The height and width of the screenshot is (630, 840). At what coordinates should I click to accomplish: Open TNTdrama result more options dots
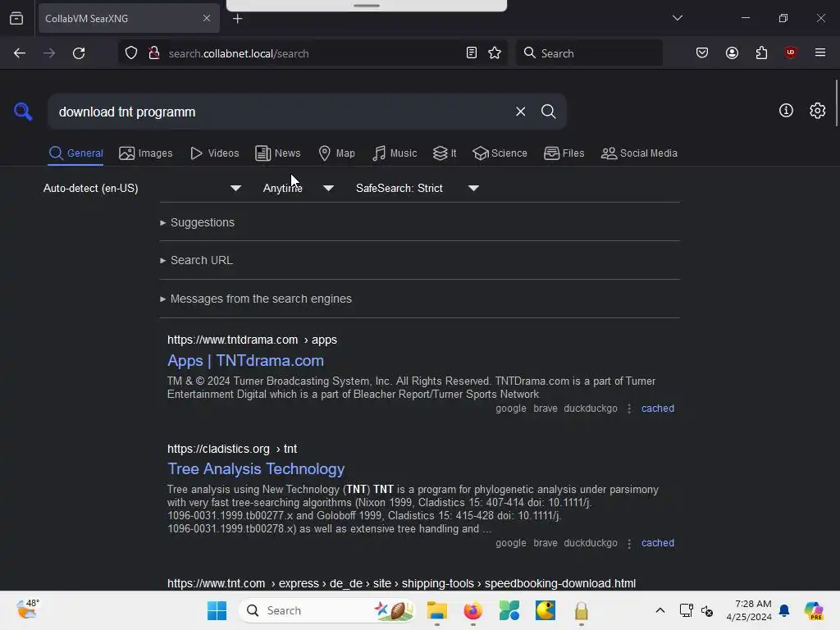pos(629,409)
